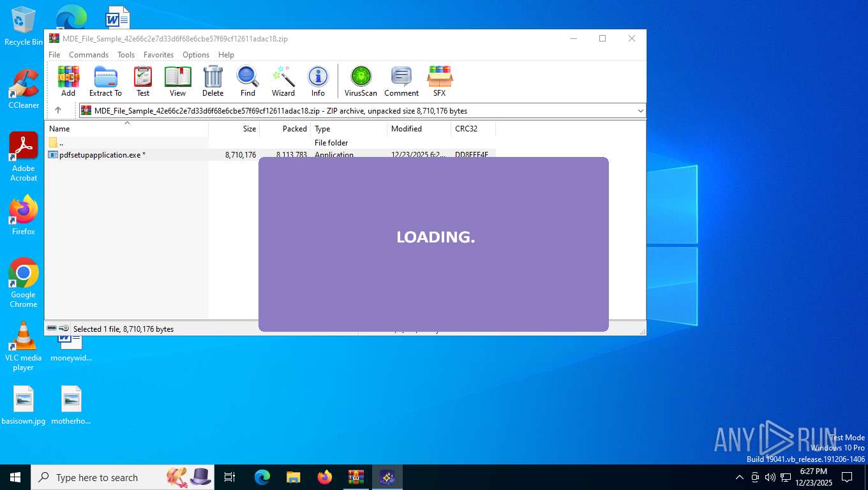Screen dimensions: 868x490
Task: Open Recycle Bin desktop icon
Action: click(23, 27)
